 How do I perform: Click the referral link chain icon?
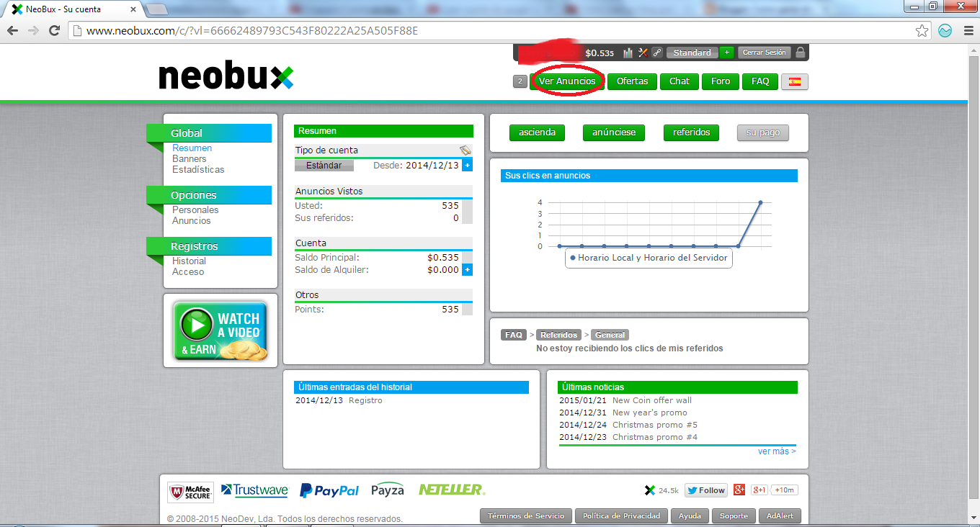pyautogui.click(x=657, y=53)
